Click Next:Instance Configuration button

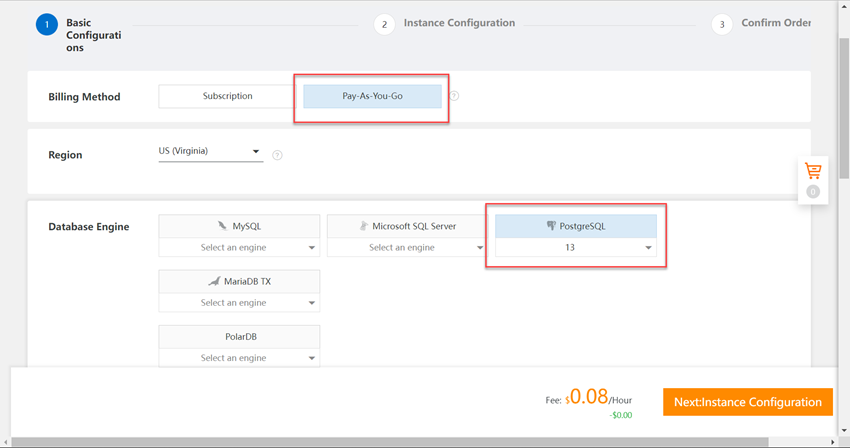coord(748,402)
